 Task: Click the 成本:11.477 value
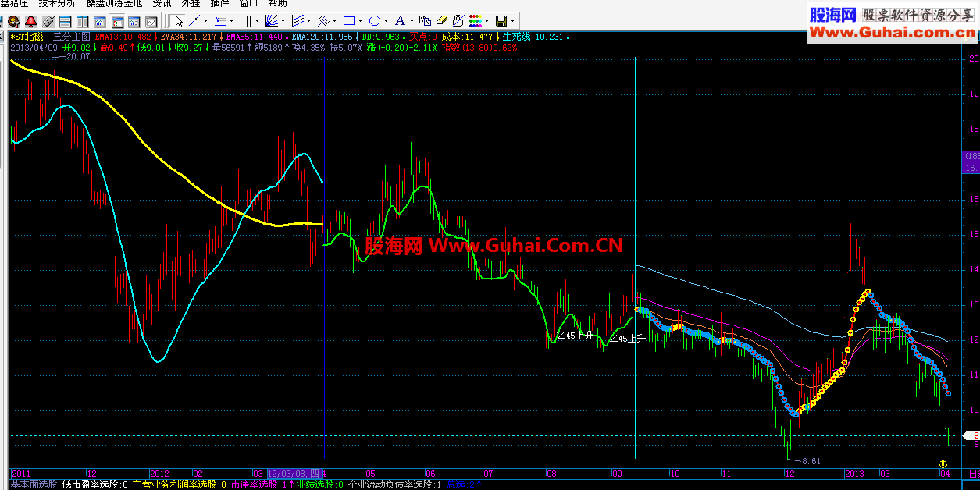467,37
